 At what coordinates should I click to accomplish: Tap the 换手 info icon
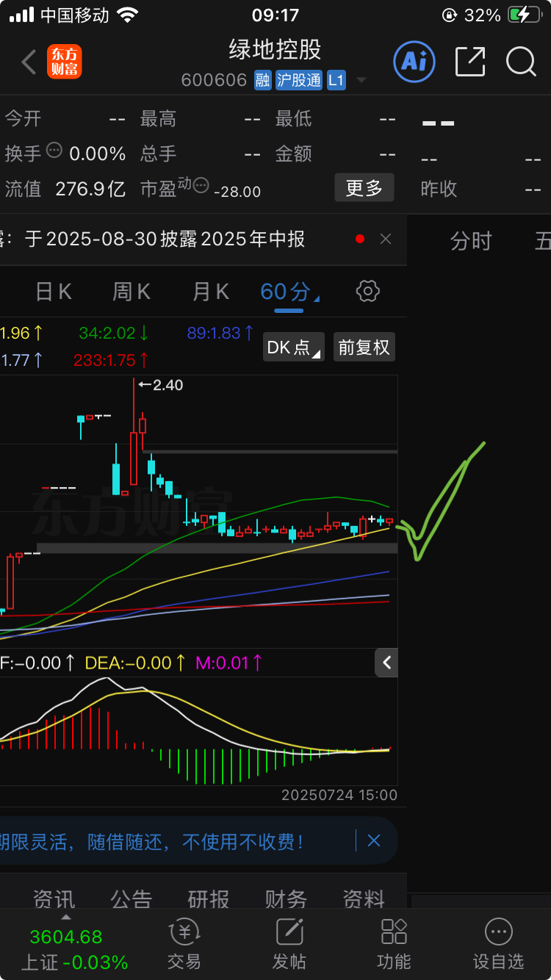click(54, 151)
